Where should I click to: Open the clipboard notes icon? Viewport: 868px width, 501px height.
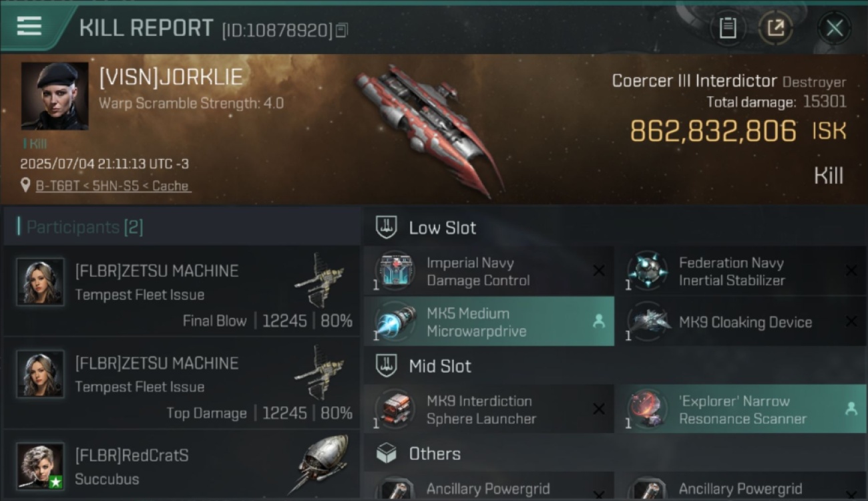point(728,28)
